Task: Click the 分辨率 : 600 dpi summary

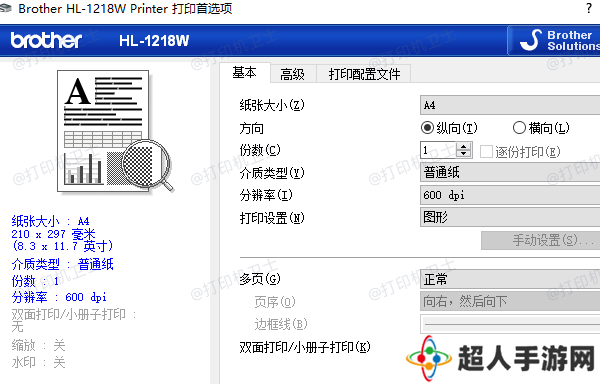Action: [x=59, y=297]
